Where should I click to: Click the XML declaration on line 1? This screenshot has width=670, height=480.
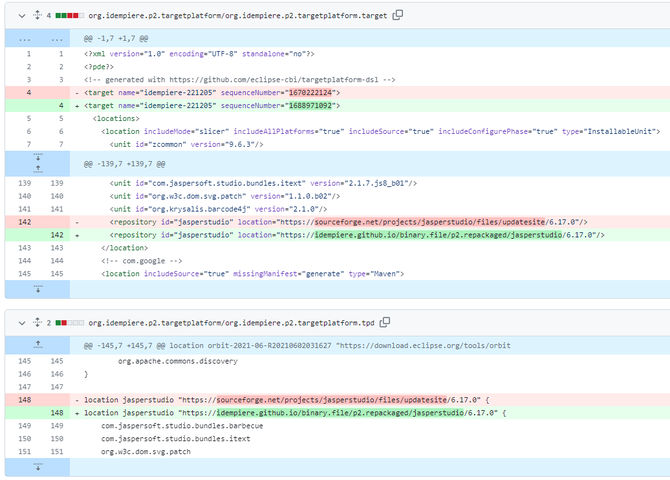point(199,54)
